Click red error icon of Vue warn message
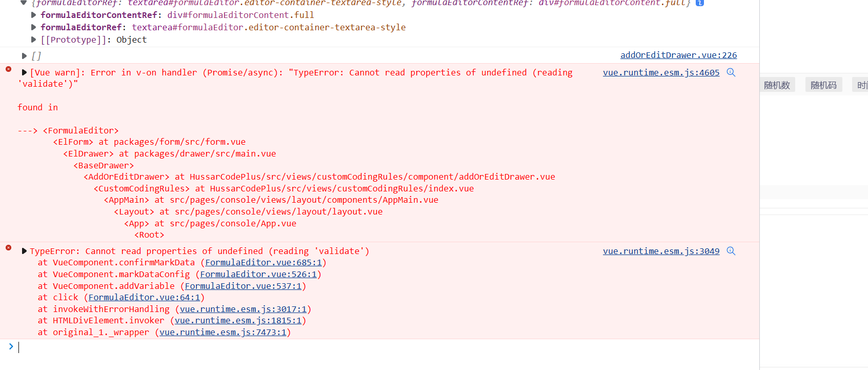The height and width of the screenshot is (370, 868). point(9,69)
